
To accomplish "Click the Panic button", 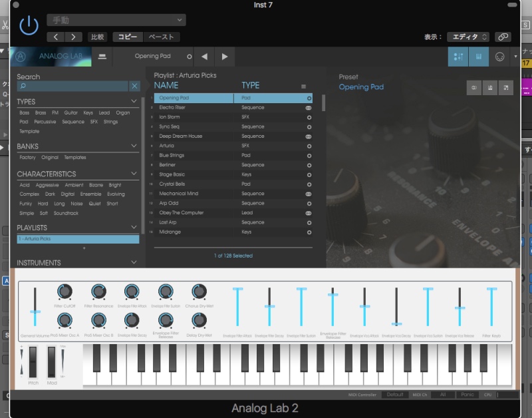I will (467, 395).
